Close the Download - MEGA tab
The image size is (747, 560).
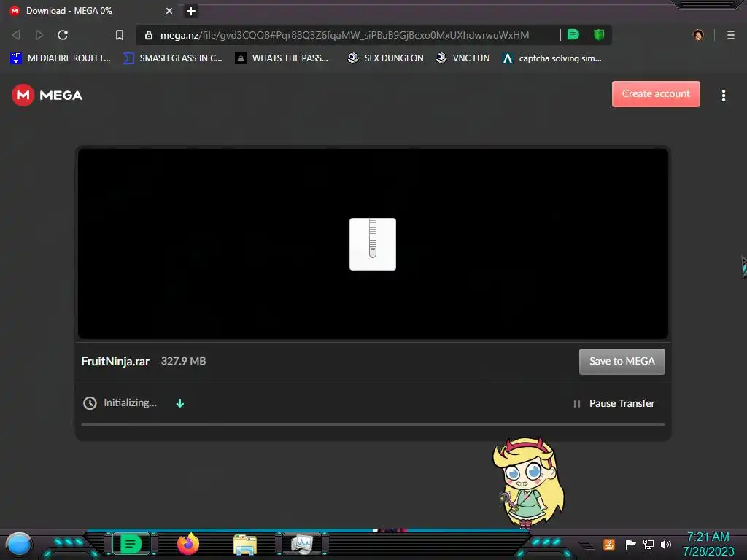point(169,10)
